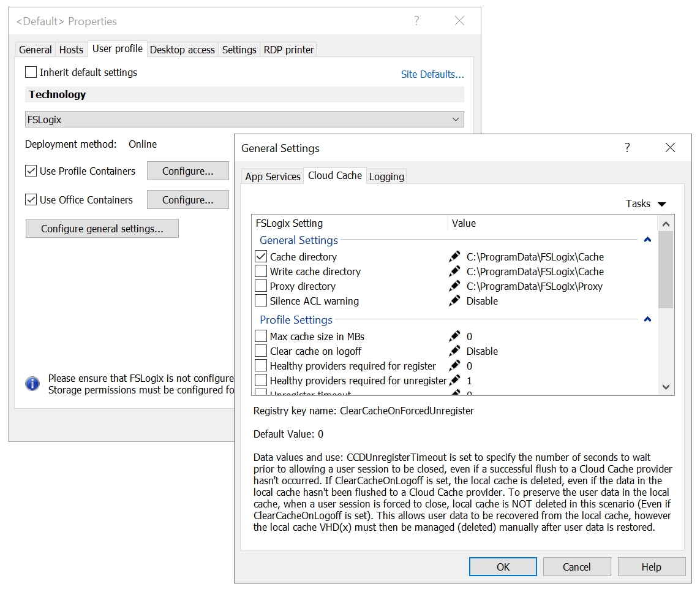The height and width of the screenshot is (589, 700).
Task: Collapse the General Settings group
Action: pyautogui.click(x=647, y=240)
